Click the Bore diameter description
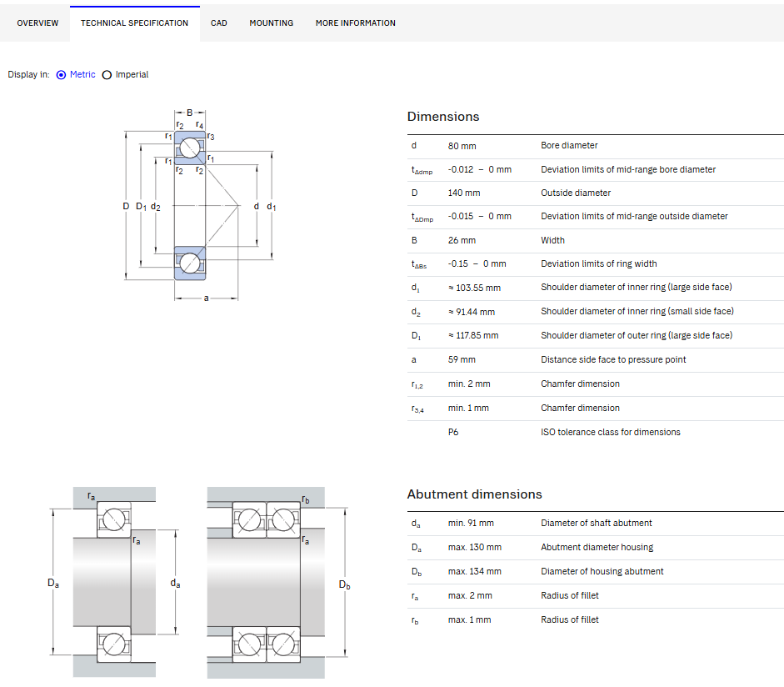784x687 pixels. (569, 145)
